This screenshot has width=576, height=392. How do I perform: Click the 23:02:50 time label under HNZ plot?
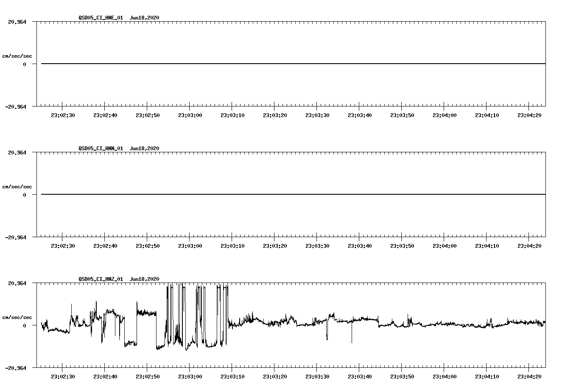[148, 377]
